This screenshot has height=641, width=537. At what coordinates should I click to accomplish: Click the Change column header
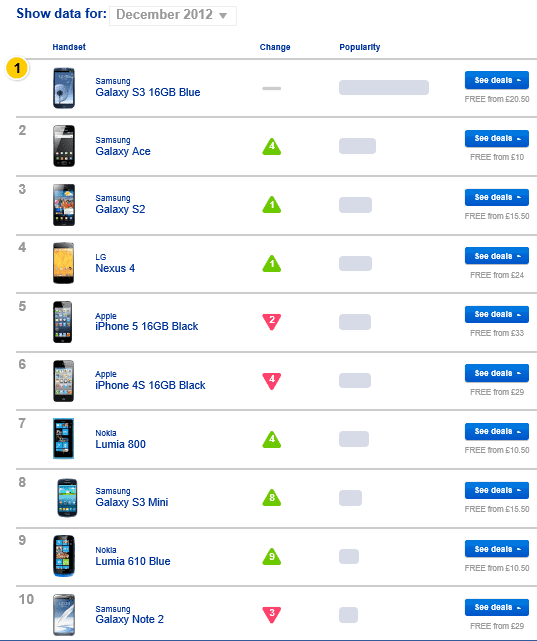(x=275, y=47)
